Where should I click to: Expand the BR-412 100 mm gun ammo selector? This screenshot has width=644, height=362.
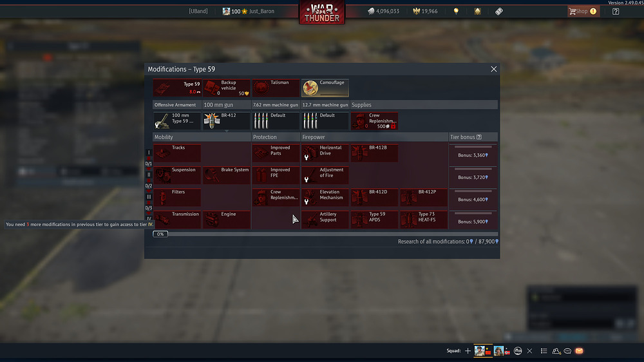227,121
